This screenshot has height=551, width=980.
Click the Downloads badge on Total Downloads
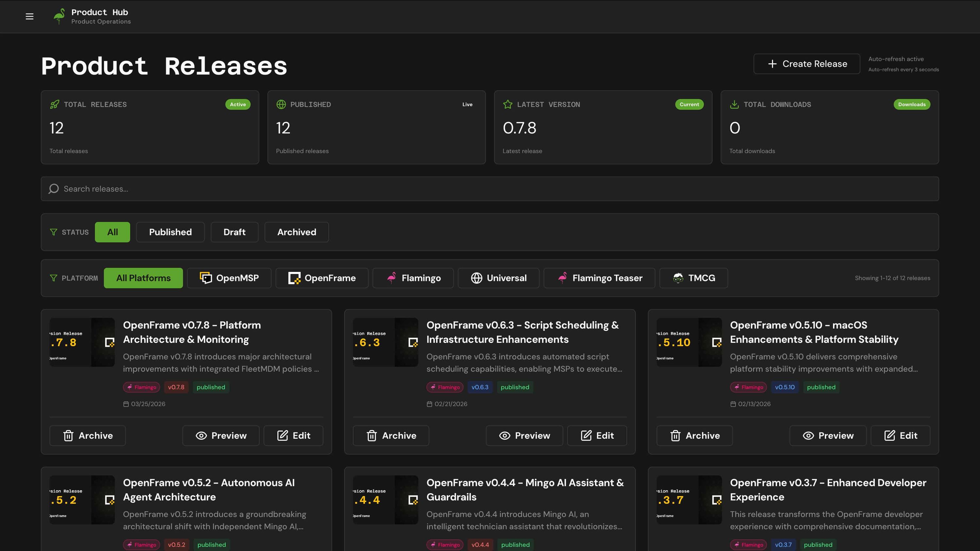pyautogui.click(x=912, y=104)
